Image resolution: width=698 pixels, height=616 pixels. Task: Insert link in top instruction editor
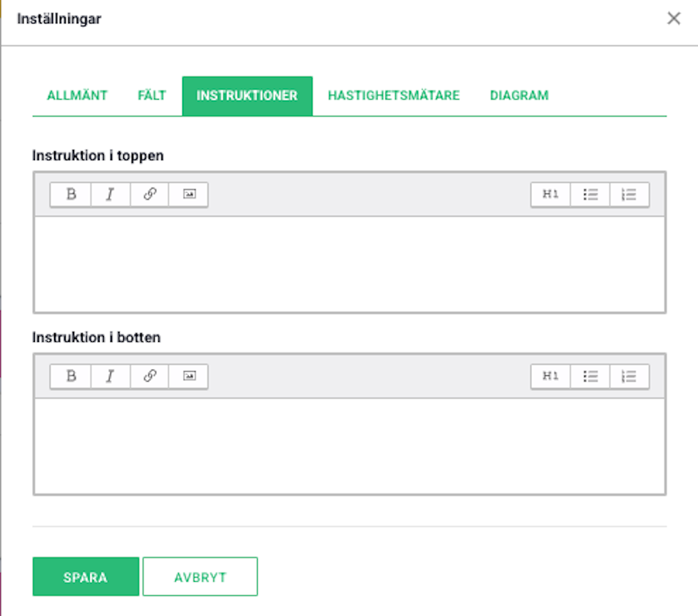pos(150,194)
